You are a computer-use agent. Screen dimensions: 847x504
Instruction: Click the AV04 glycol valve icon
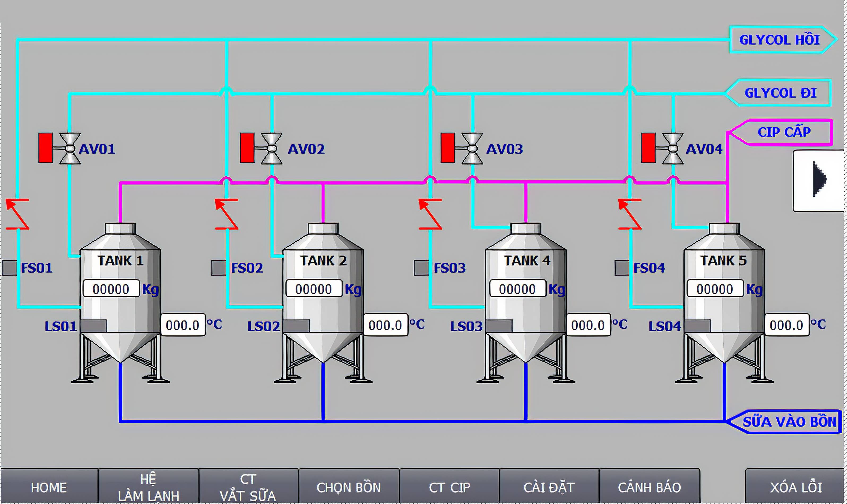[x=662, y=149]
